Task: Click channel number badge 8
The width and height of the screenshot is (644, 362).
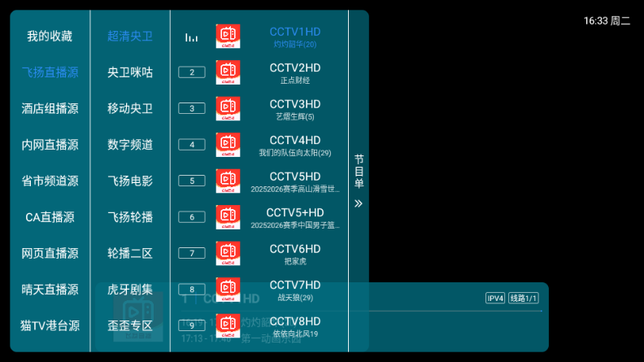Action: 192,290
